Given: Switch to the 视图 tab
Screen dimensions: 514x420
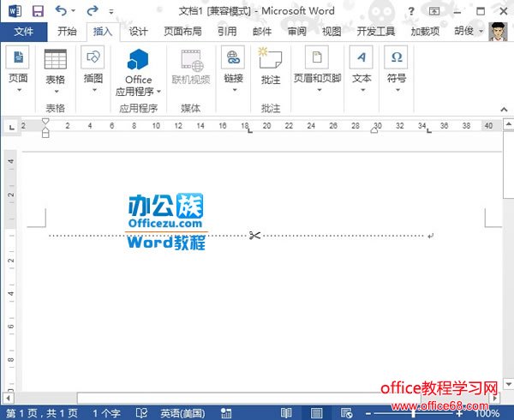Looking at the screenshot, I should coord(332,32).
